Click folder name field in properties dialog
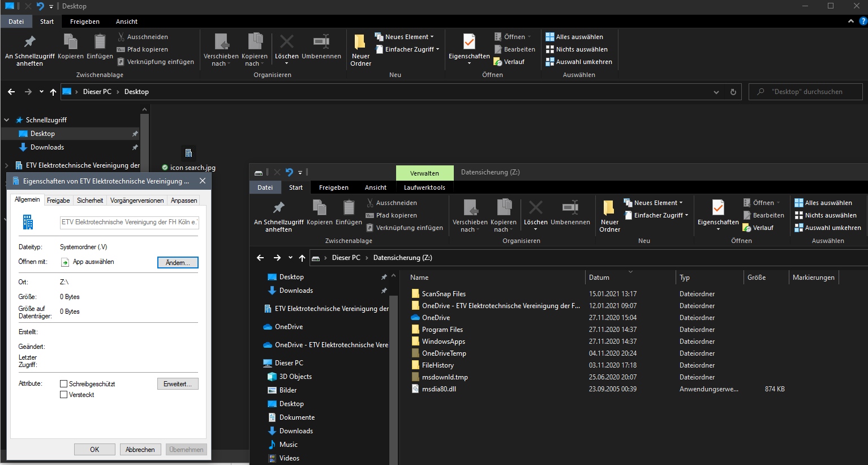Image resolution: width=868 pixels, height=465 pixels. (x=130, y=223)
